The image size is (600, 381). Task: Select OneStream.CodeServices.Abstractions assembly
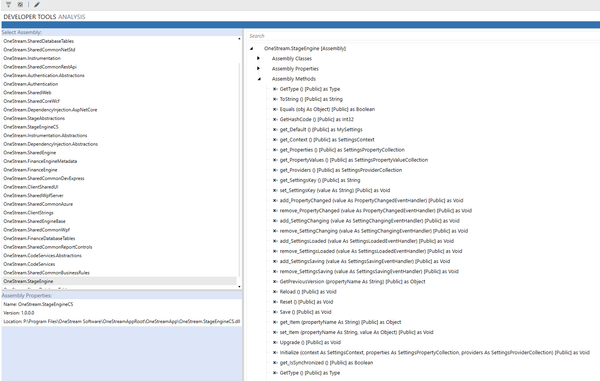pyautogui.click(x=42, y=256)
